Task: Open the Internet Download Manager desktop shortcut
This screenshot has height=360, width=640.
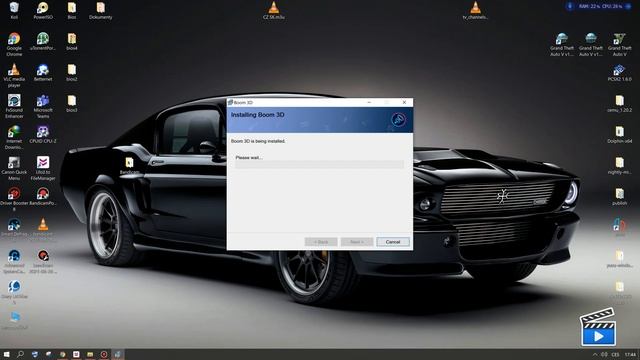Action: (14, 137)
